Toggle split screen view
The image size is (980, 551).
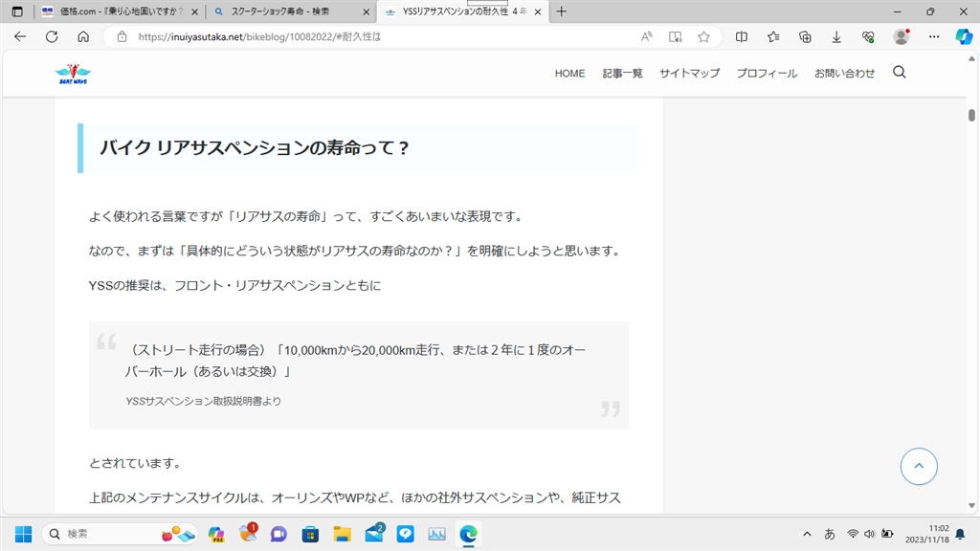pyautogui.click(x=742, y=37)
